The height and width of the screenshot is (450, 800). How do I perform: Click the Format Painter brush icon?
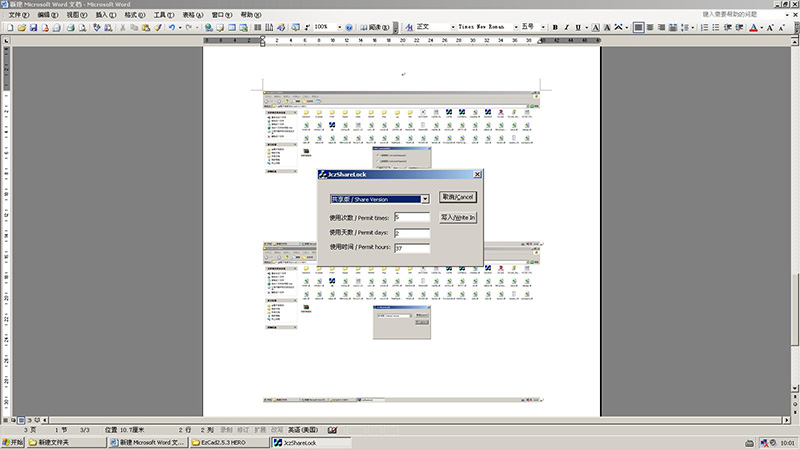pyautogui.click(x=158, y=27)
